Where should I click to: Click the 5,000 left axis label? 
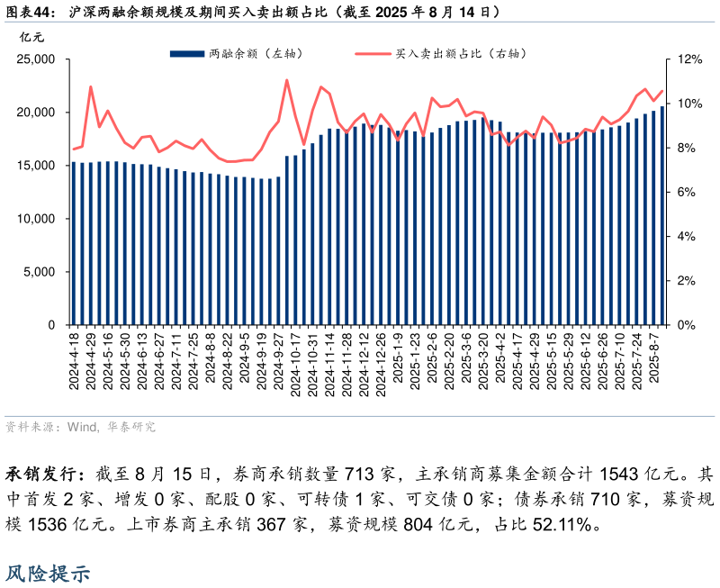point(40,272)
